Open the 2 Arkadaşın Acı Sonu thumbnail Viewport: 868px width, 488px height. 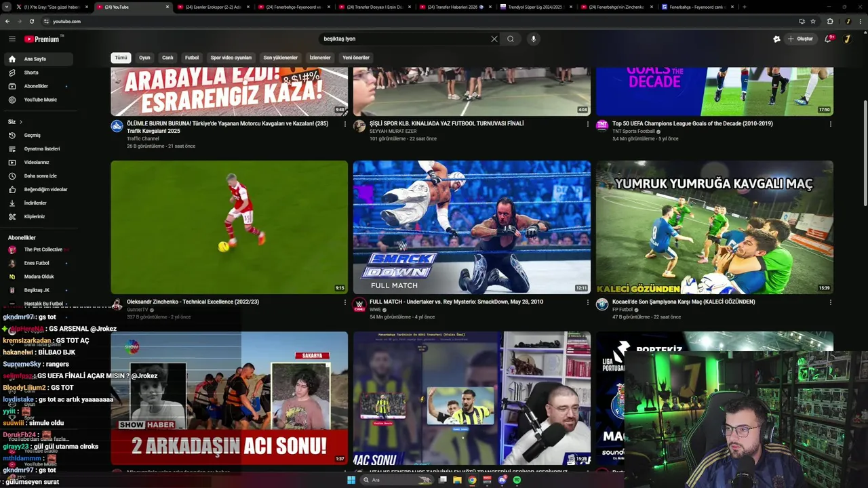pyautogui.click(x=229, y=398)
